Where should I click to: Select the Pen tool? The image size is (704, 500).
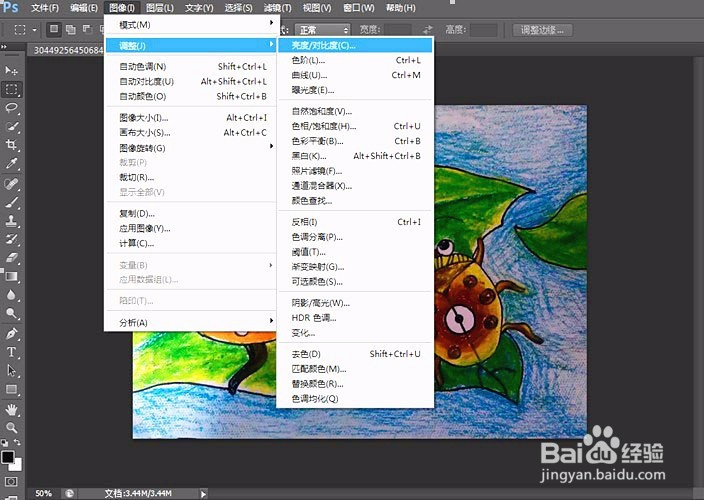pyautogui.click(x=11, y=333)
